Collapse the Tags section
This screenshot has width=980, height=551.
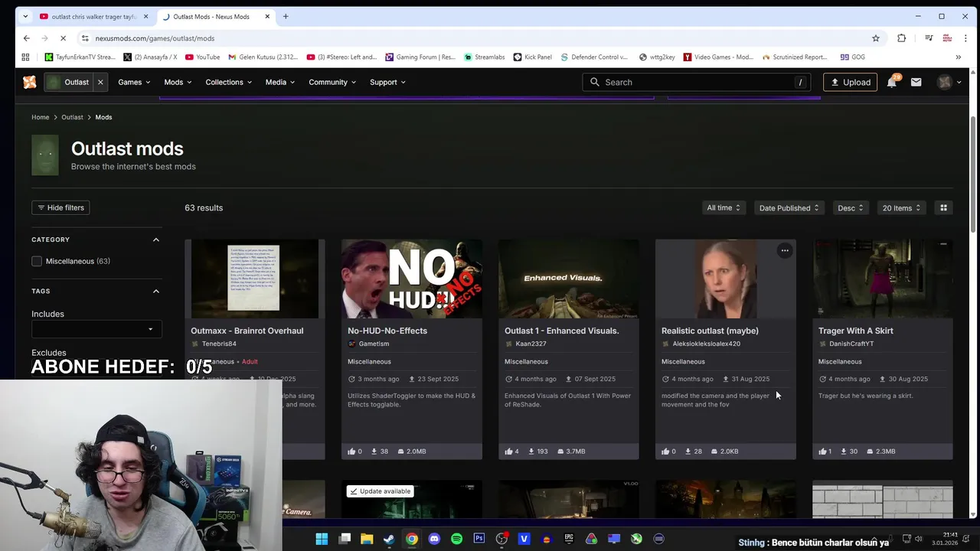coord(156,291)
